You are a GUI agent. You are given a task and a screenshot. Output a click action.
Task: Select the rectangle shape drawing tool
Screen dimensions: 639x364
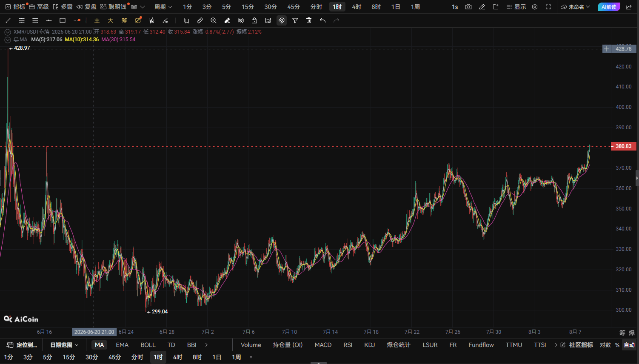pyautogui.click(x=63, y=20)
